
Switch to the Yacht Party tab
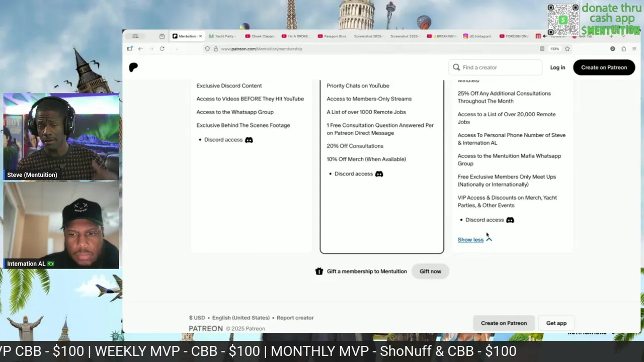click(222, 36)
